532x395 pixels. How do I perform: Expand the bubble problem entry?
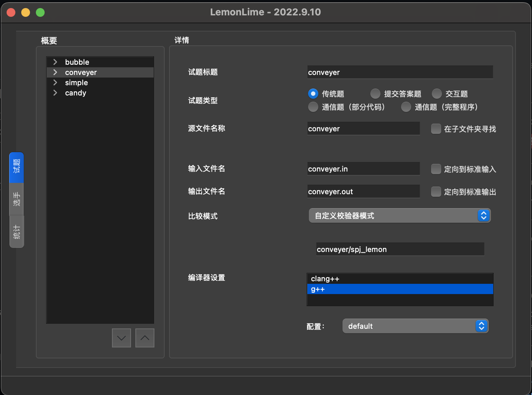coord(55,62)
